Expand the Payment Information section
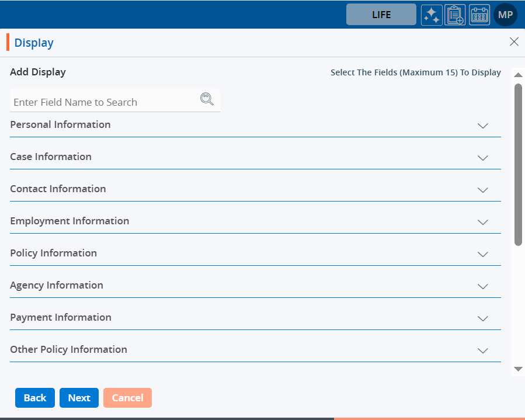This screenshot has width=525, height=420. [x=482, y=318]
